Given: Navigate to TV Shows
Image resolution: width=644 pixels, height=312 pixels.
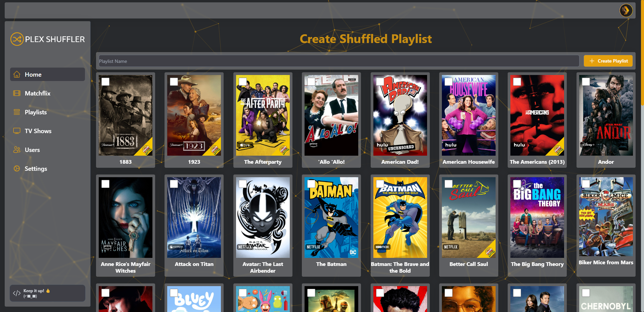Looking at the screenshot, I should (47, 131).
